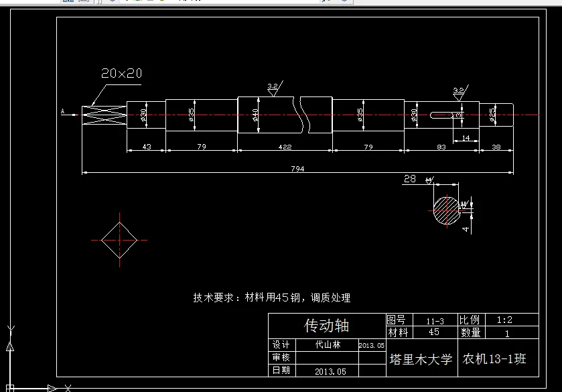Click the blue toolbar icon at top left

[65, 3]
